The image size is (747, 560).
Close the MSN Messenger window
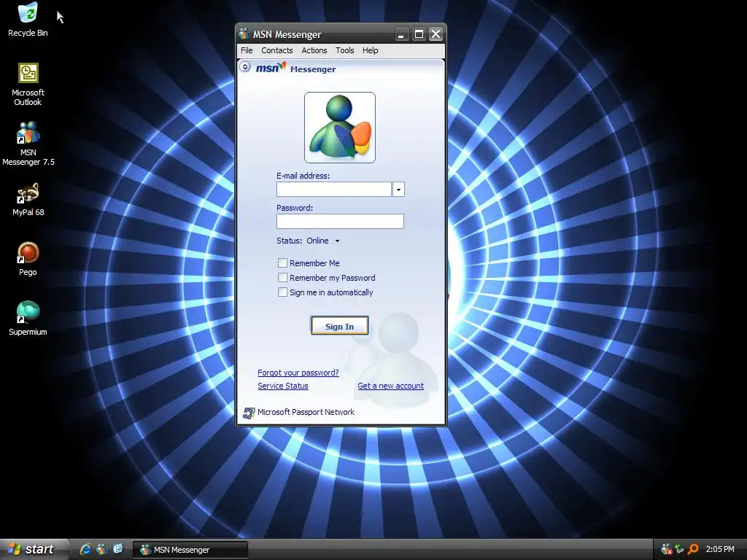click(x=436, y=34)
